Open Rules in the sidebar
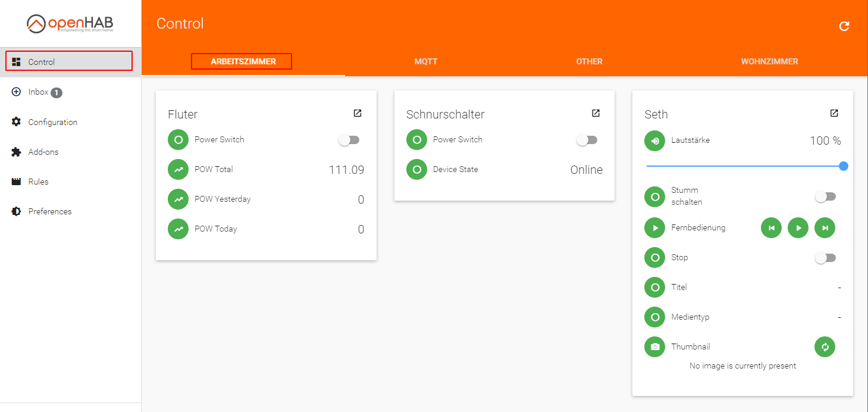This screenshot has width=868, height=412. pos(70,182)
